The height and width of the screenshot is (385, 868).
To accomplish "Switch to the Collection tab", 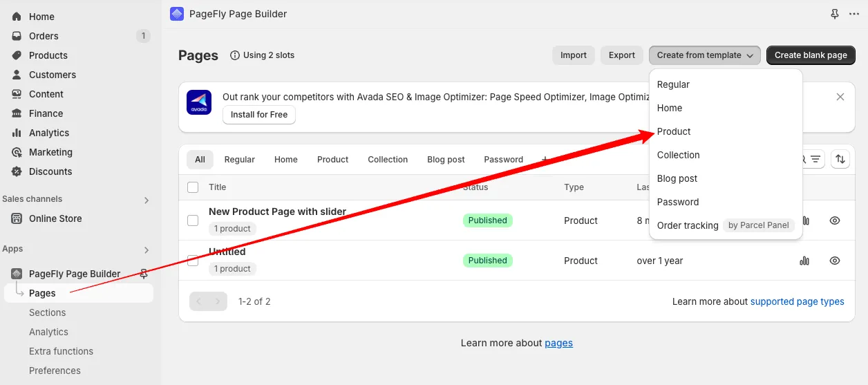I will pos(388,160).
